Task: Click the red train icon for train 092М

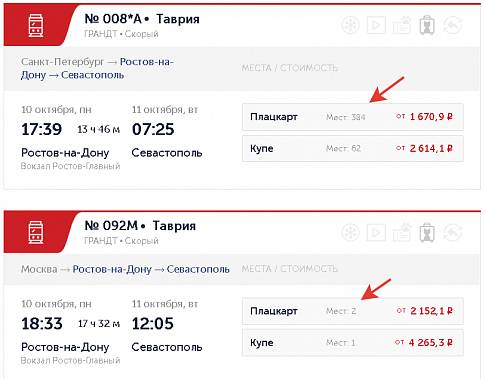Action: (x=36, y=232)
